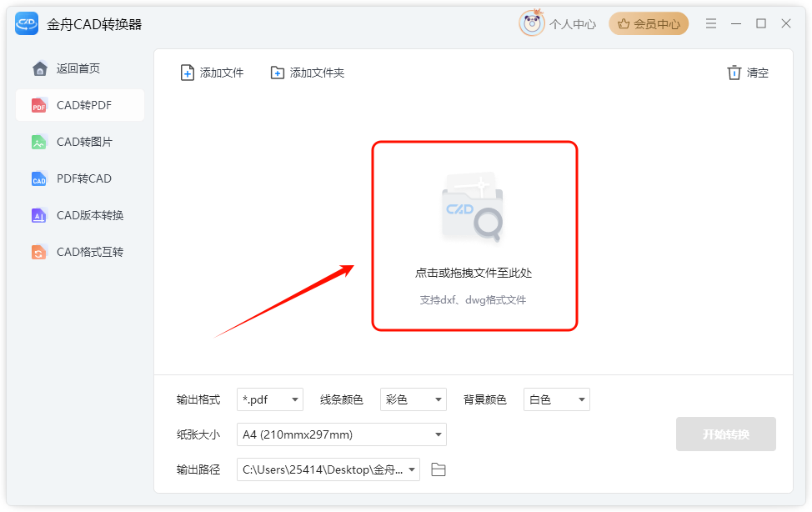Click the CAD格式互转 orange icon
Viewport: 812px width, 512px height.
[39, 253]
